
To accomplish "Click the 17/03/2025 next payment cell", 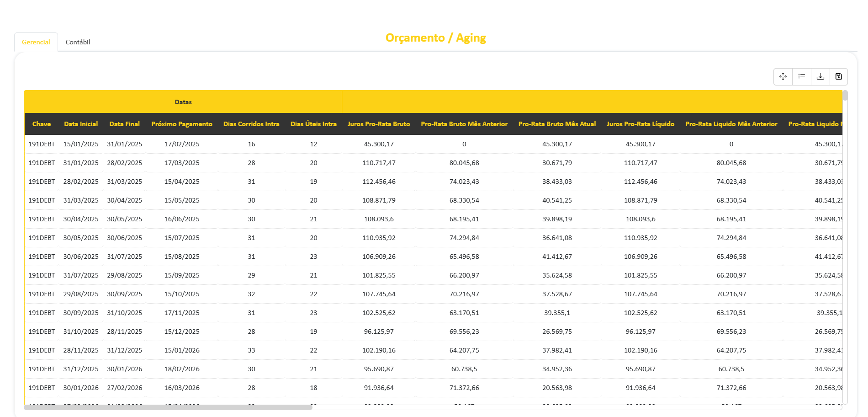I will tap(182, 163).
